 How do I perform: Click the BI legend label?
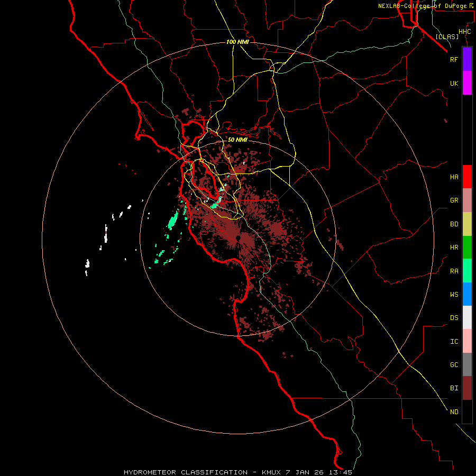coord(454,388)
